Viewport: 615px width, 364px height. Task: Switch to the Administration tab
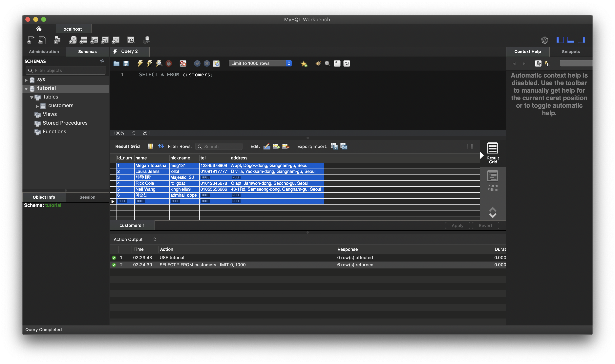(x=44, y=51)
